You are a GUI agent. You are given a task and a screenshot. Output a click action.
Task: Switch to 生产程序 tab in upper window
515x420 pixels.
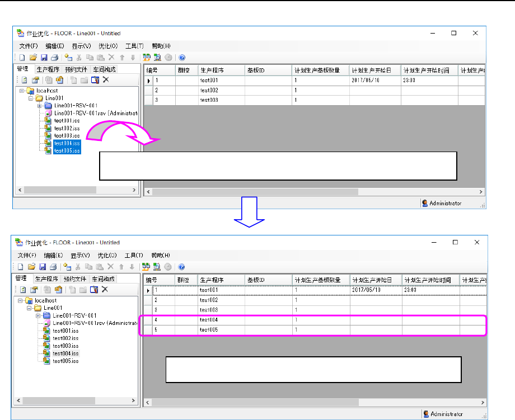point(48,69)
